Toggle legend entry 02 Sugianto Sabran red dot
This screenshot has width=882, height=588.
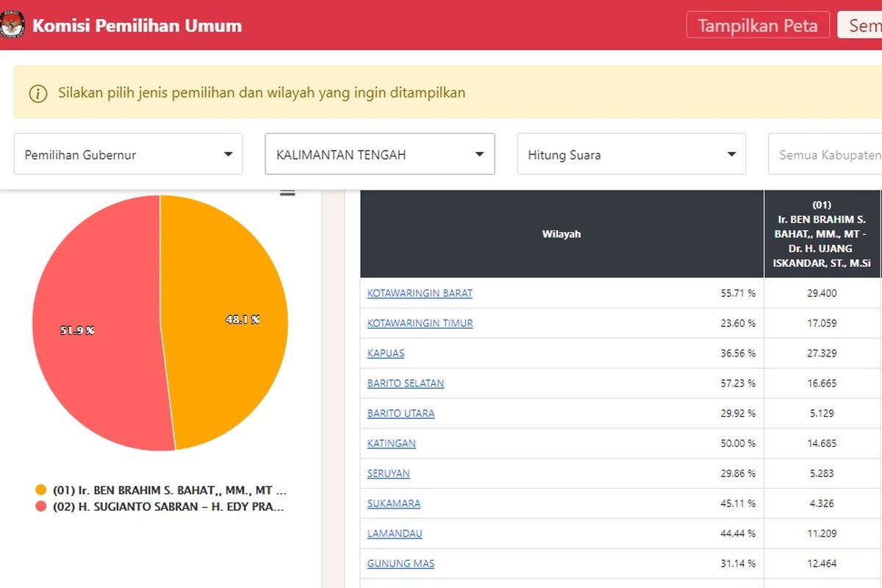click(x=41, y=506)
